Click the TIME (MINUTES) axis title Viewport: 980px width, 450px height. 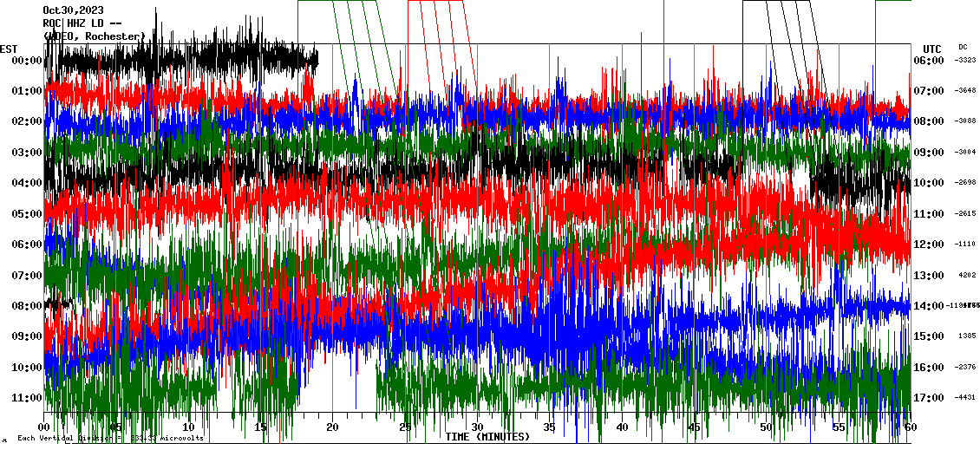coord(487,437)
